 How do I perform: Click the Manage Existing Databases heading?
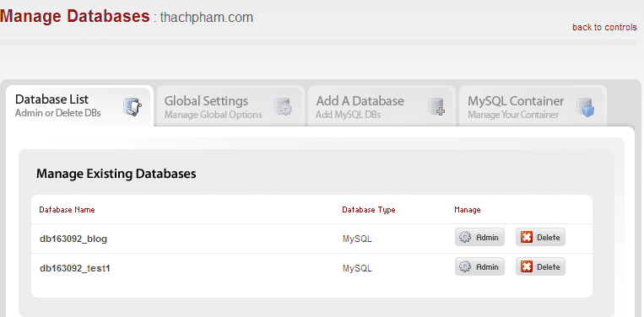click(116, 174)
